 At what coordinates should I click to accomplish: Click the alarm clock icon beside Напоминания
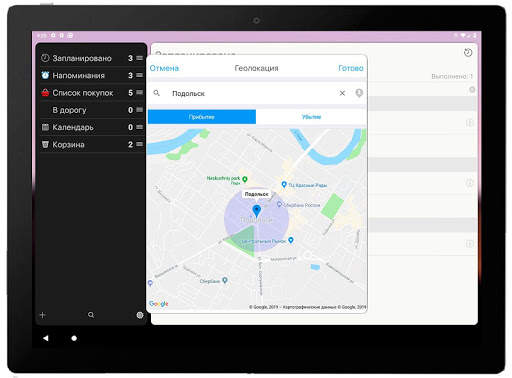(45, 75)
